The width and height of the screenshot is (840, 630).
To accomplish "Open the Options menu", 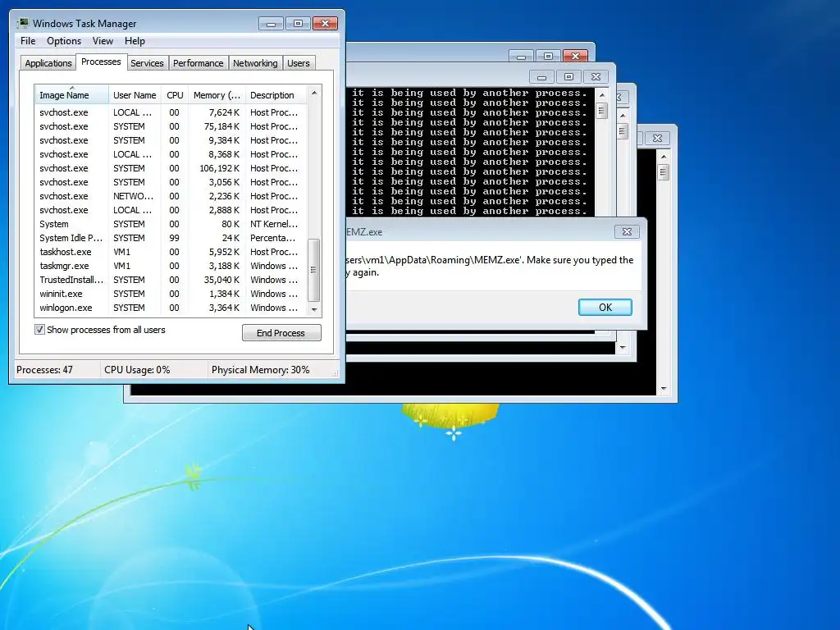I will (64, 41).
